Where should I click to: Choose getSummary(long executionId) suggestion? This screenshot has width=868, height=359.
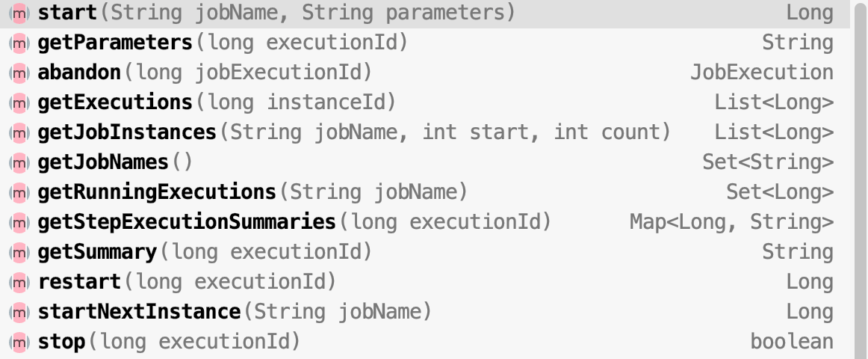coord(425,252)
